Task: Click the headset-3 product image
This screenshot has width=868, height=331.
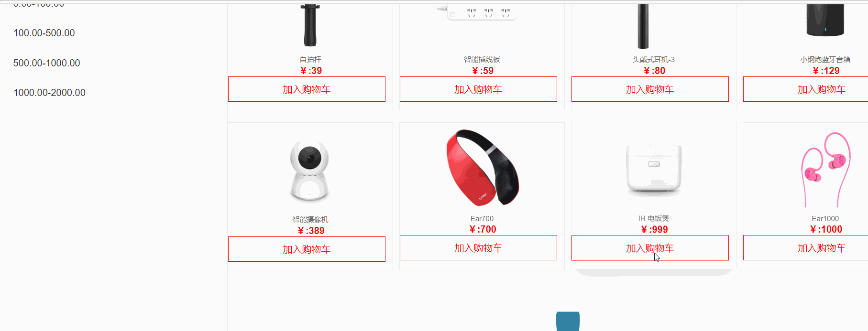Action: click(643, 27)
